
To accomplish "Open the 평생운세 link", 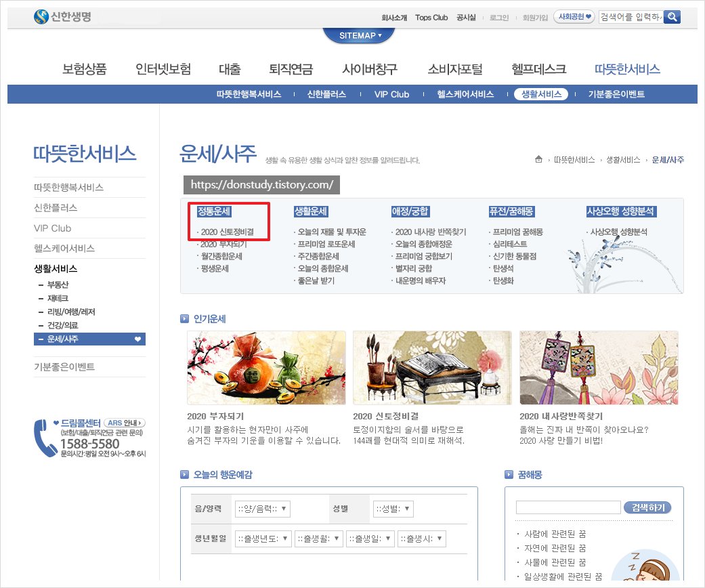I will pos(215,268).
